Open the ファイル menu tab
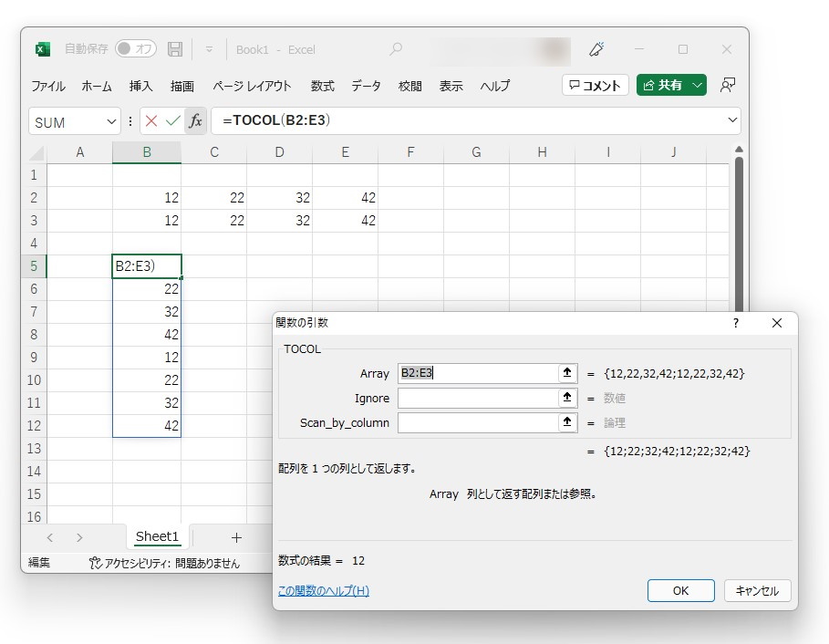 [48, 86]
